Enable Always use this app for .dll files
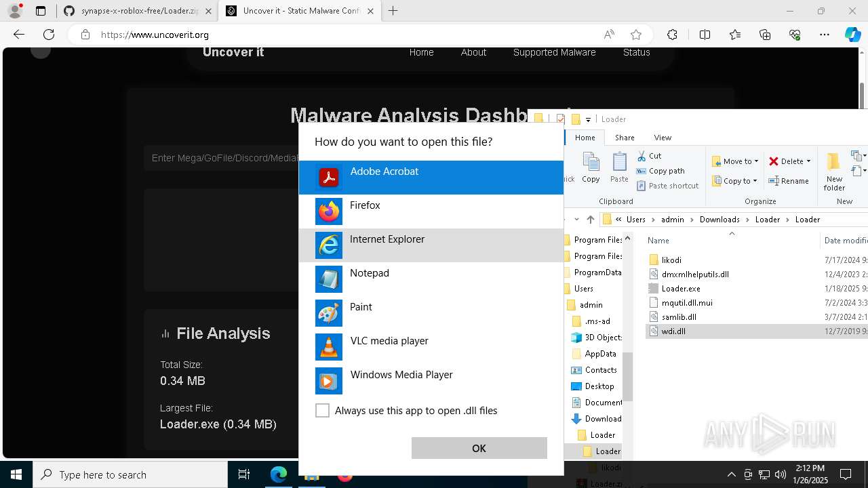The image size is (868, 488). pyautogui.click(x=323, y=411)
